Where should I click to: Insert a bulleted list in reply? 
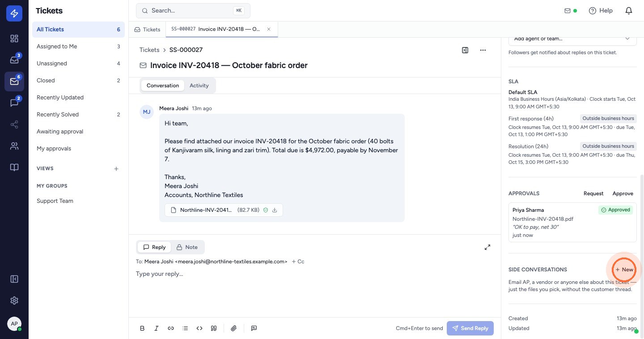[x=185, y=328]
